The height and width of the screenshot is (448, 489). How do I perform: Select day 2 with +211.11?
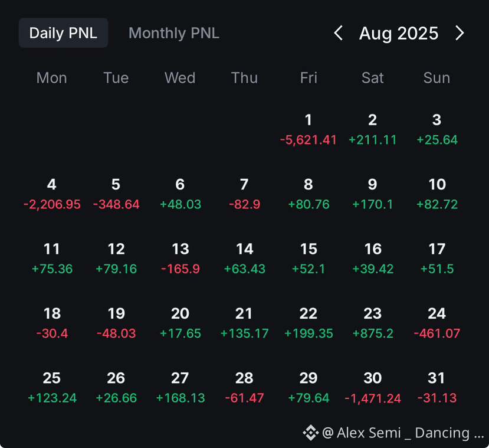coord(373,129)
